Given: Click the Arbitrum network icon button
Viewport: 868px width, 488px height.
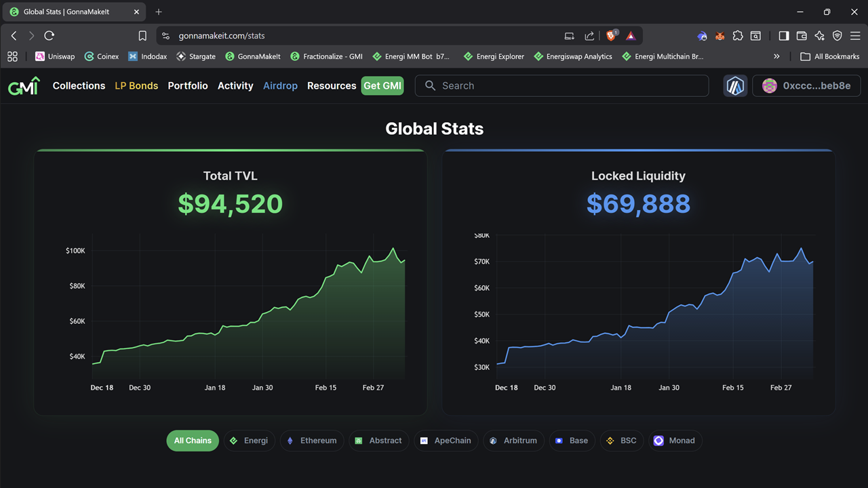Looking at the screenshot, I should (x=735, y=86).
